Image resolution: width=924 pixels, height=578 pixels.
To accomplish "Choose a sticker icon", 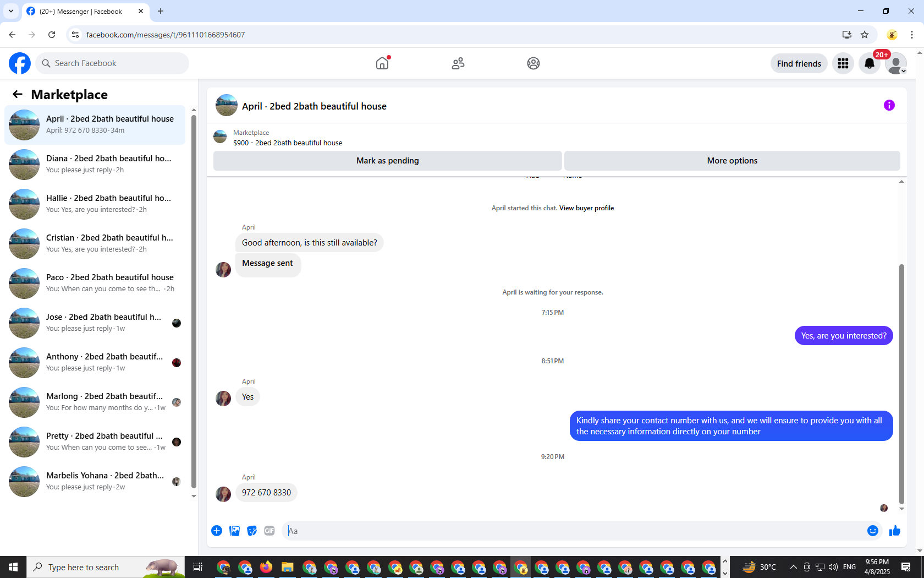I will tap(252, 531).
